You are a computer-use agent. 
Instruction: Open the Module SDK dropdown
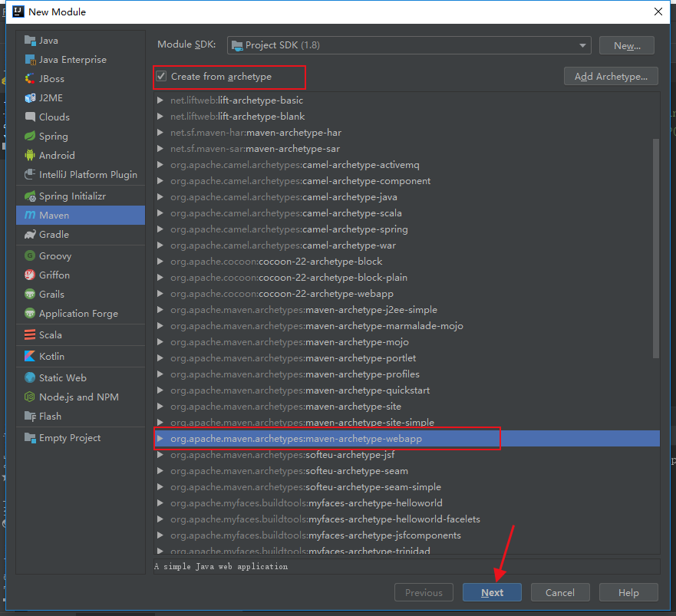409,45
